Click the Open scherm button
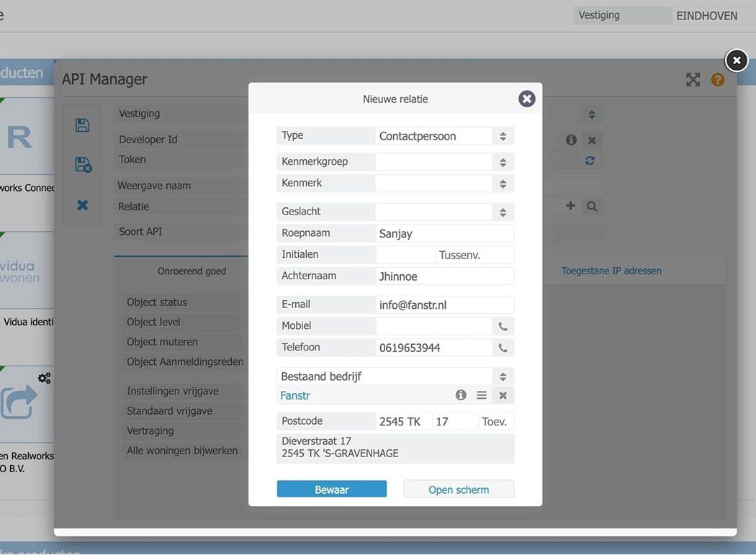Viewport: 756px width, 555px height. click(459, 489)
